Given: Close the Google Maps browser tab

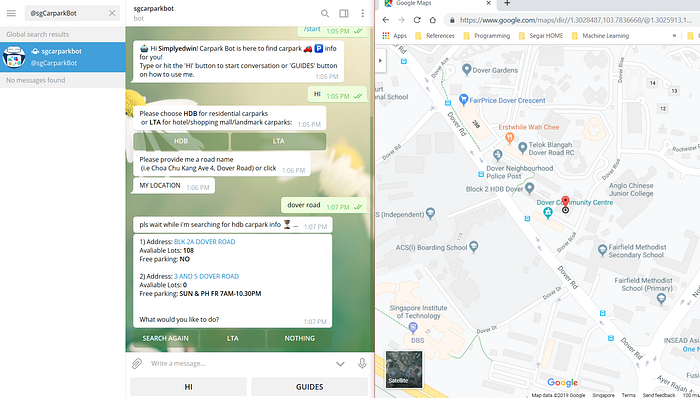Looking at the screenshot, I should pos(488,3).
